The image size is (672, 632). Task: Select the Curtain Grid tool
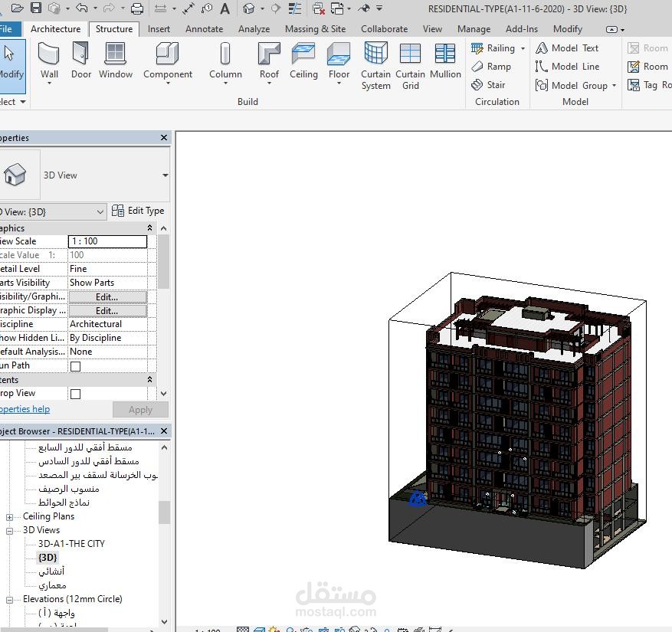410,66
